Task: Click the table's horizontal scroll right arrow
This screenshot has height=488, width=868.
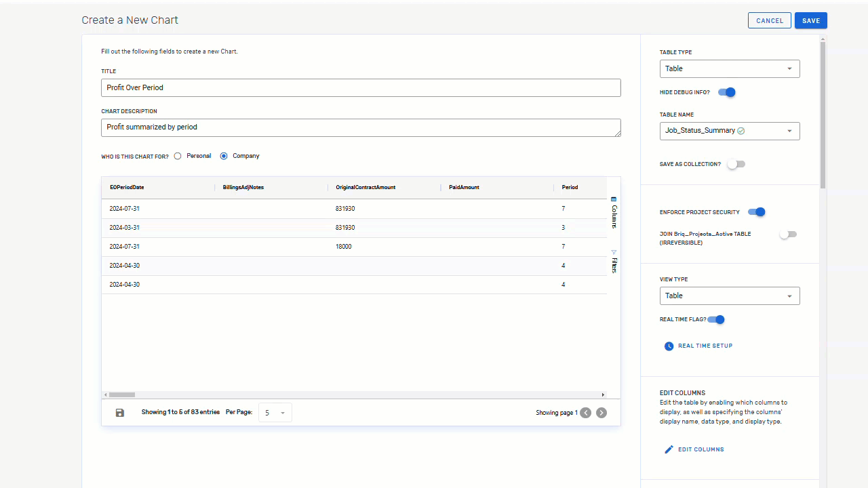Action: [603, 394]
